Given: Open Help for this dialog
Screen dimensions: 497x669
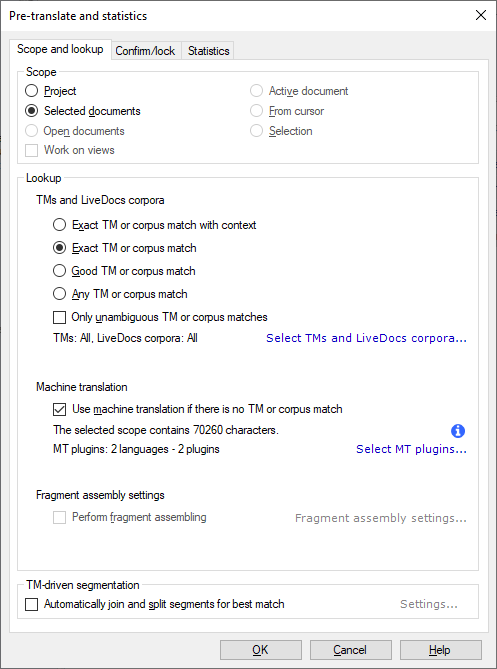Looking at the screenshot, I should [441, 650].
